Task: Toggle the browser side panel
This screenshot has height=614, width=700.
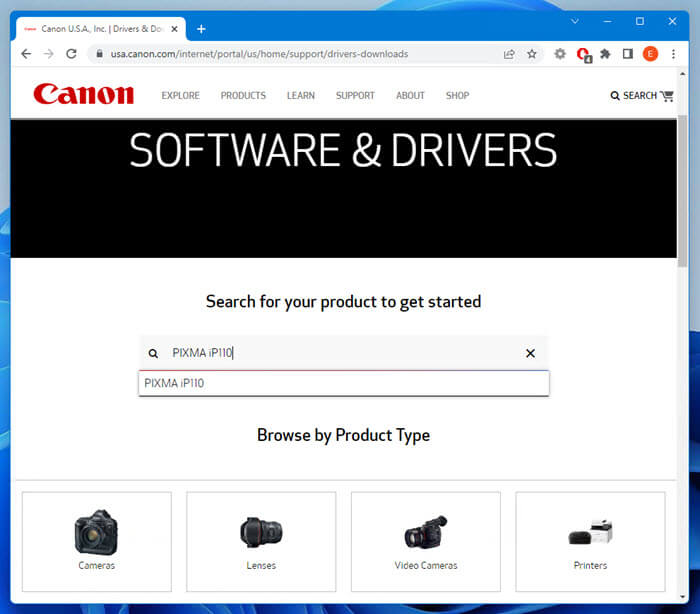Action: (628, 54)
